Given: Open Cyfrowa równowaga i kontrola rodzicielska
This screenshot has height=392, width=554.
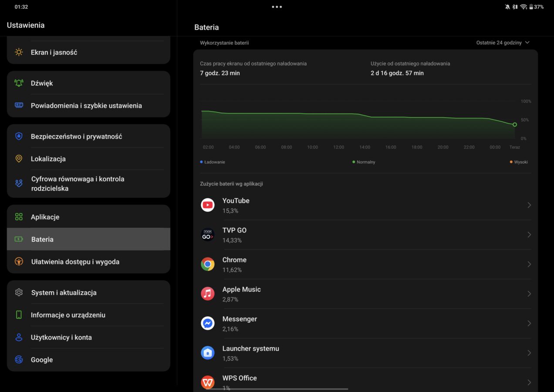Looking at the screenshot, I should 88,183.
